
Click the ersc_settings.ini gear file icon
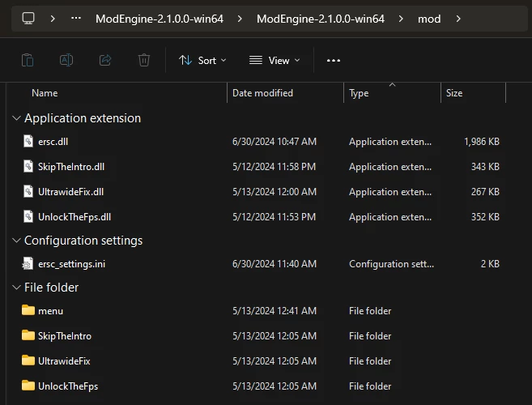(28, 264)
